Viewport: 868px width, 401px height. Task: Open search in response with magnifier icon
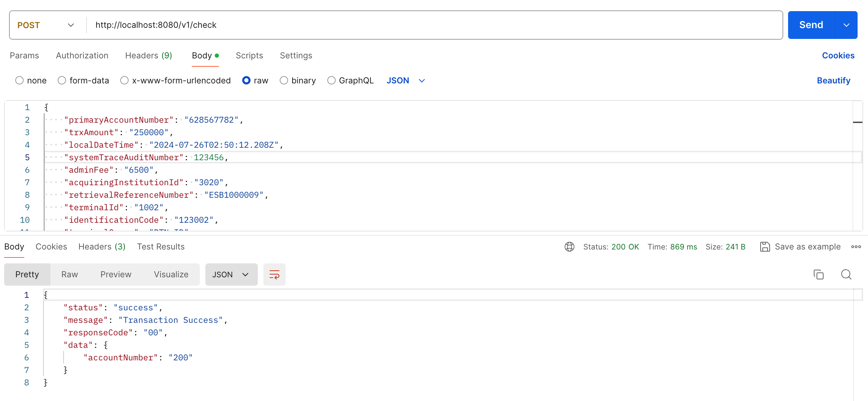coord(846,275)
